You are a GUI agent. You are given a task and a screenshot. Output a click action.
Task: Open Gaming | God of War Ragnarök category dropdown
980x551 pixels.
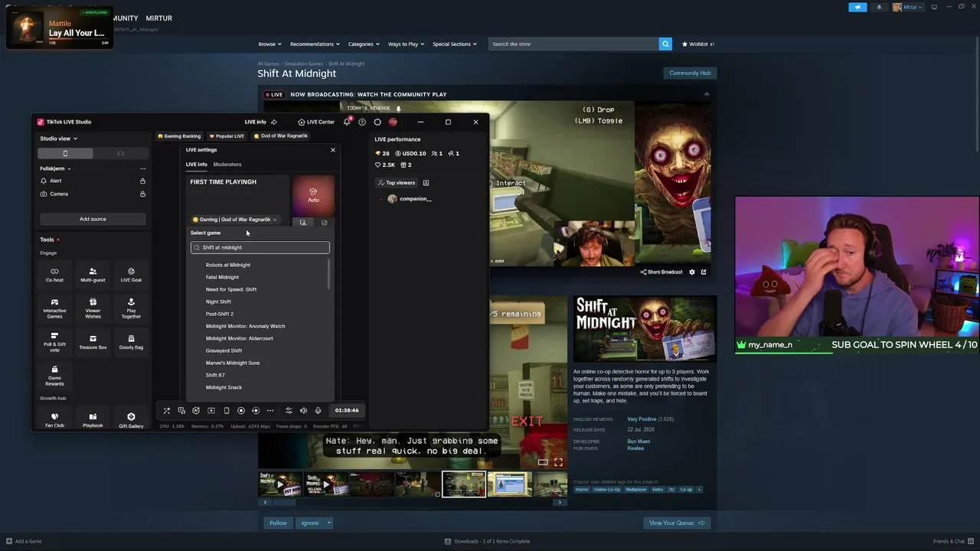(x=234, y=220)
